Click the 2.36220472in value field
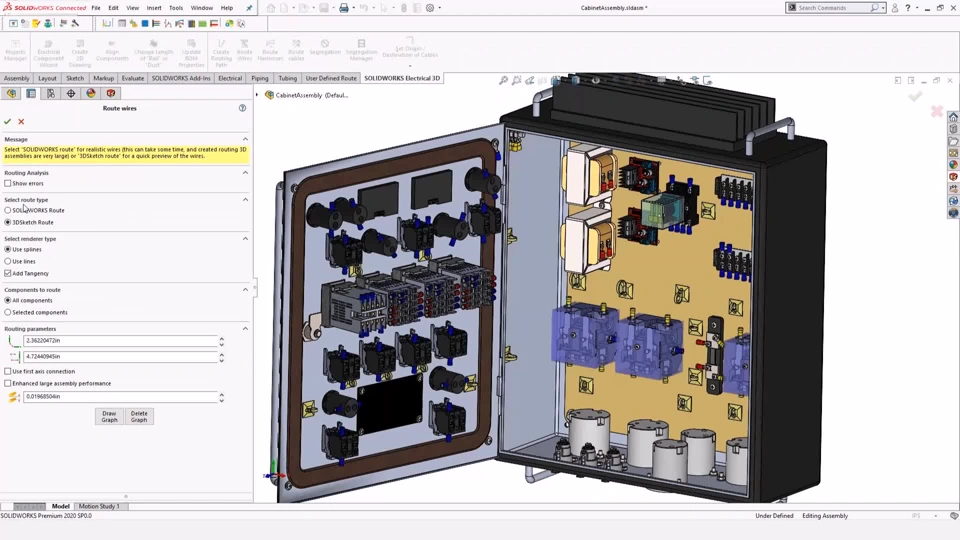960x540 pixels. 120,340
